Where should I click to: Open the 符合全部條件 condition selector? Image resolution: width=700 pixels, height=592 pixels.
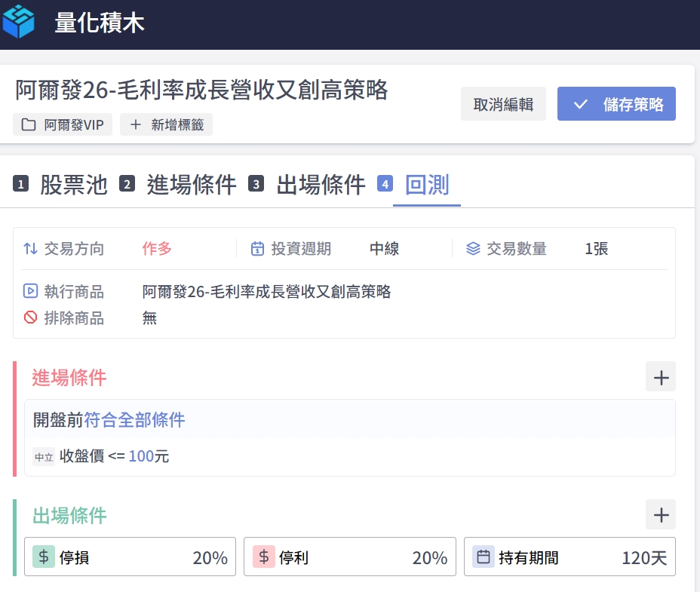[134, 420]
